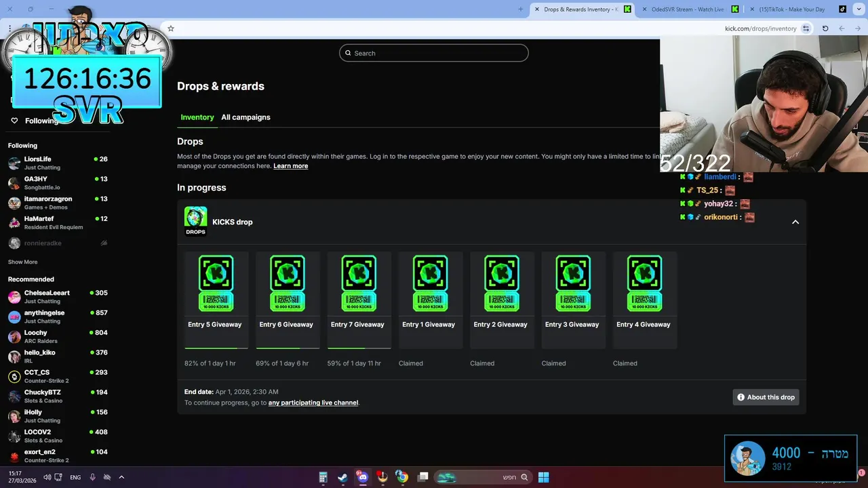Image resolution: width=868 pixels, height=488 pixels.
Task: Switch to TikTok Make Your Day tab
Action: pyautogui.click(x=797, y=9)
